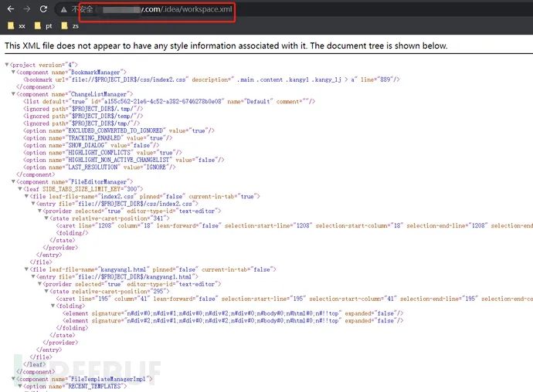
Task: Click the browser forward arrow
Action: pos(26,10)
